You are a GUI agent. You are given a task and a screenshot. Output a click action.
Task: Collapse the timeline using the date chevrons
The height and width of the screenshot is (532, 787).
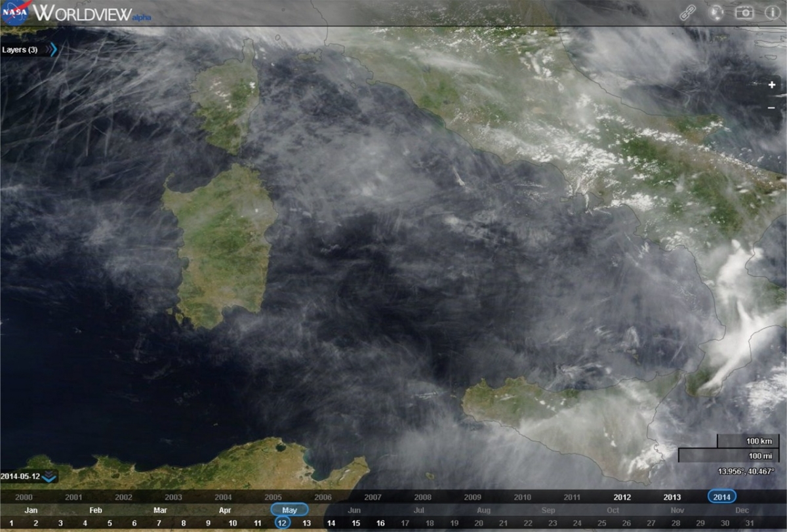[x=49, y=477]
